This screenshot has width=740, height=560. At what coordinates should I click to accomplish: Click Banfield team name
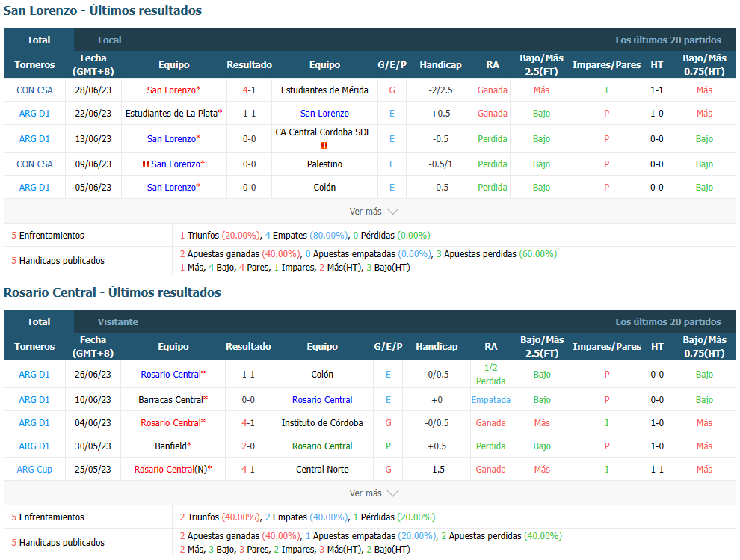click(171, 446)
